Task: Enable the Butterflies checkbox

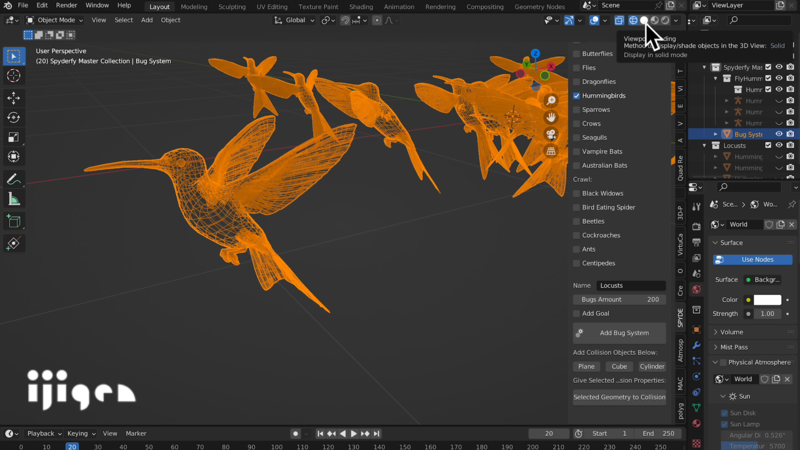Action: point(577,54)
